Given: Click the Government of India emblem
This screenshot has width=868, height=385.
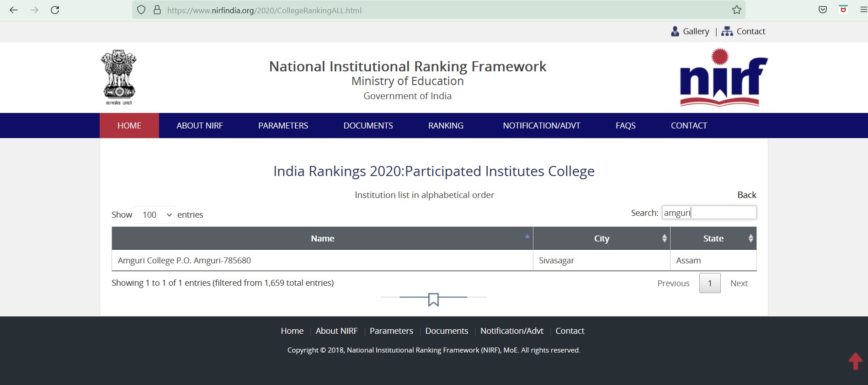Looking at the screenshot, I should [119, 77].
